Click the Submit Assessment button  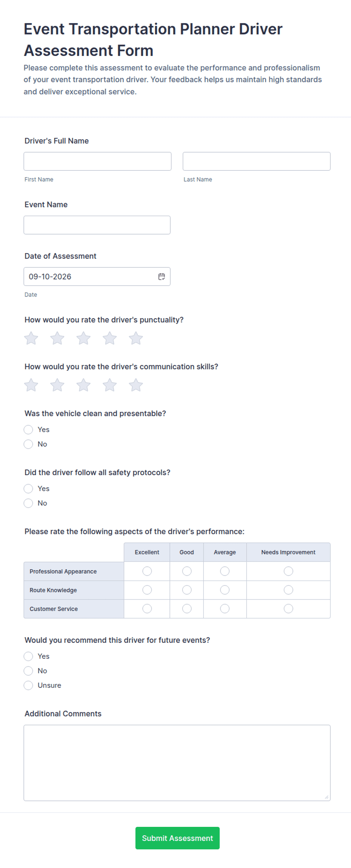[177, 838]
